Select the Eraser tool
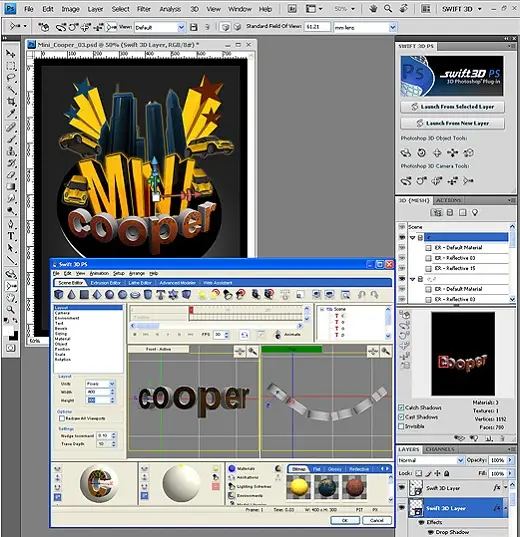Viewport: 520px width, 537px height. click(11, 175)
